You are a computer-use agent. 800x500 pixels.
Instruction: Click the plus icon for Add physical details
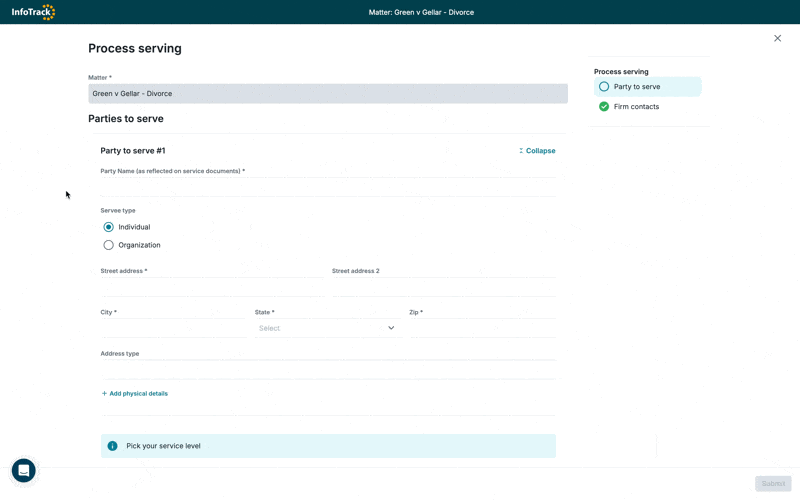click(x=104, y=394)
